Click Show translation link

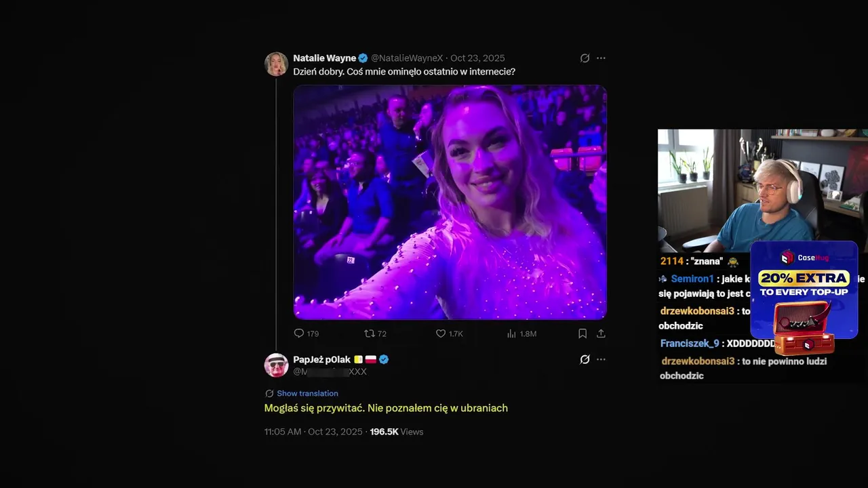click(x=307, y=393)
